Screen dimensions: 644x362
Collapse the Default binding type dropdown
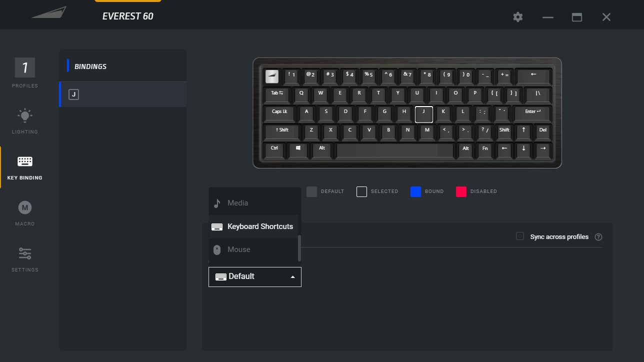coord(255,276)
